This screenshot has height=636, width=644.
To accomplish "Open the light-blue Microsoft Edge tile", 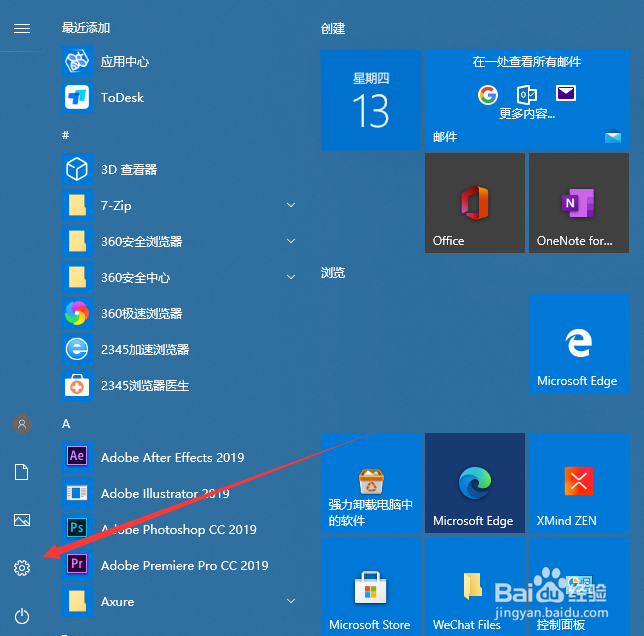I will click(x=579, y=343).
